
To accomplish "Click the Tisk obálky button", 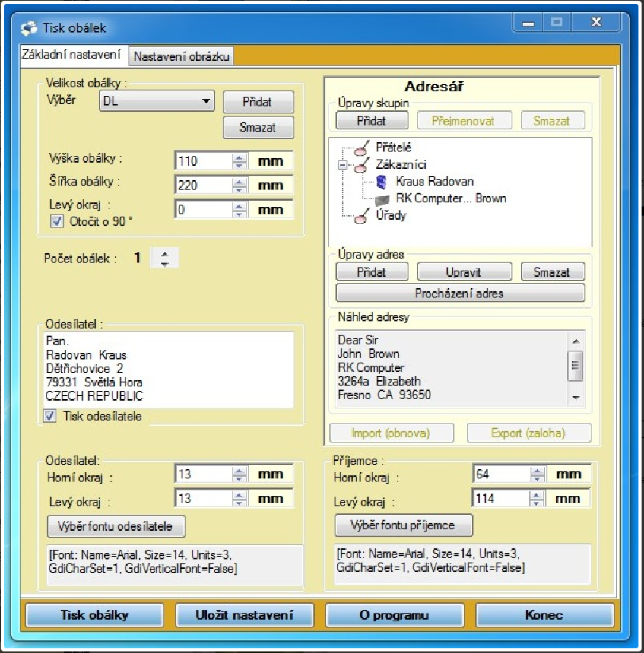I will (95, 615).
